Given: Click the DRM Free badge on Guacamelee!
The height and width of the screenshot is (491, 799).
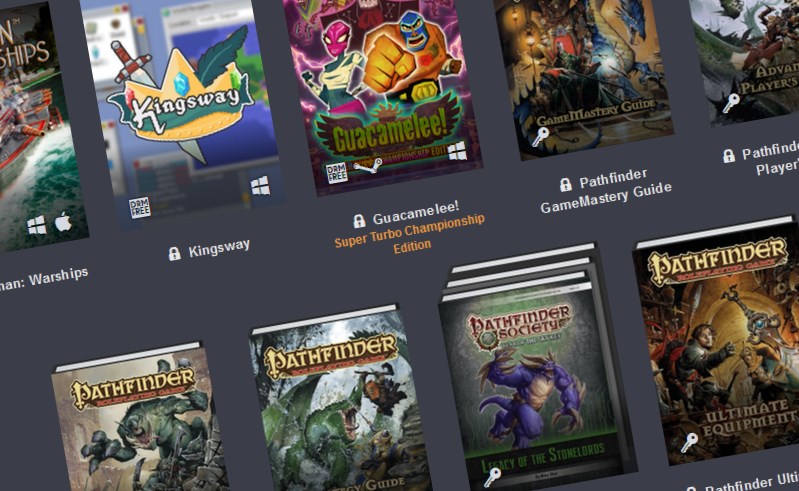Looking at the screenshot, I should tap(336, 173).
